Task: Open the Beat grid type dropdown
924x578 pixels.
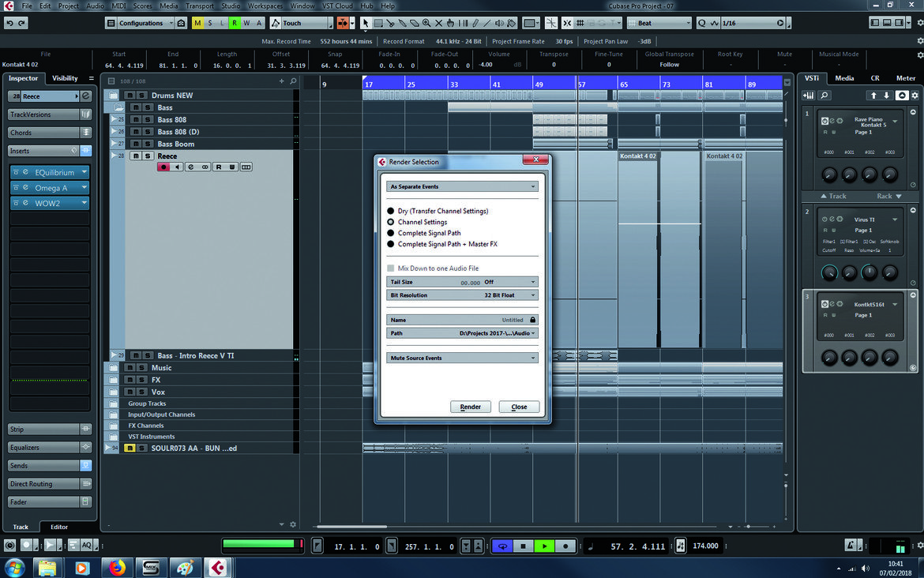Action: coord(659,23)
